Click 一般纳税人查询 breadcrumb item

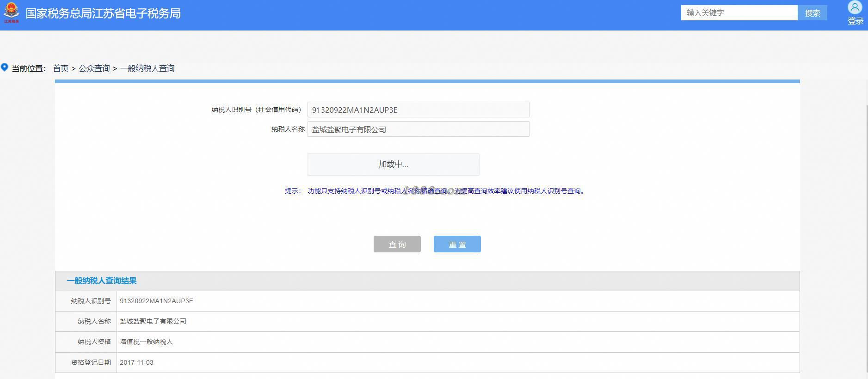148,68
